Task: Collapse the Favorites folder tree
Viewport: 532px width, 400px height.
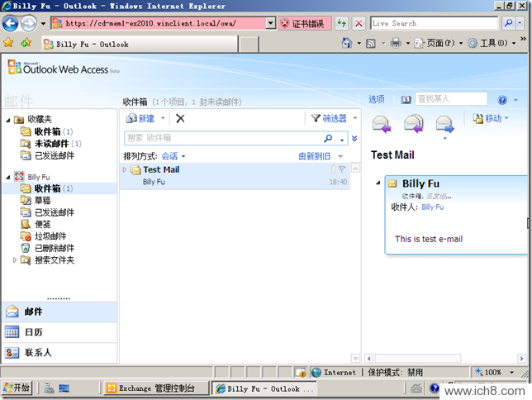Action: [x=7, y=120]
